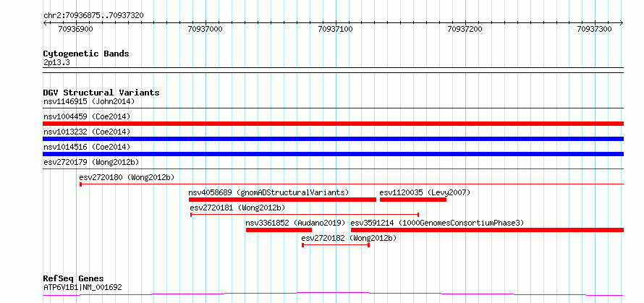Click the nsv3361852 (Audano2019) label
This screenshot has height=303, width=644.
point(295,223)
